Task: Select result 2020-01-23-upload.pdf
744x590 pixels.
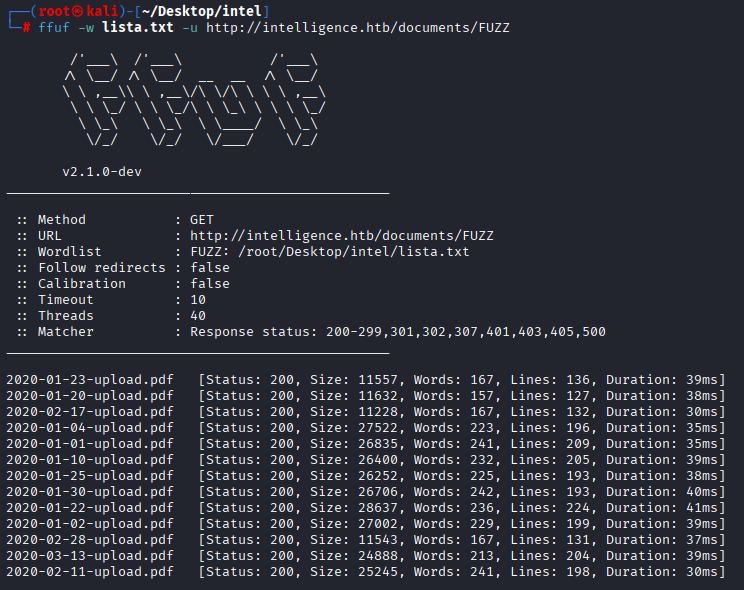Action: click(90, 380)
